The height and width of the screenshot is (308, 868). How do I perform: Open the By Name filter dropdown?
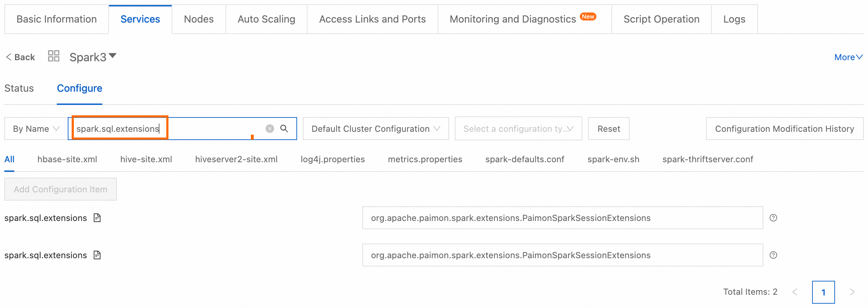[x=36, y=129]
